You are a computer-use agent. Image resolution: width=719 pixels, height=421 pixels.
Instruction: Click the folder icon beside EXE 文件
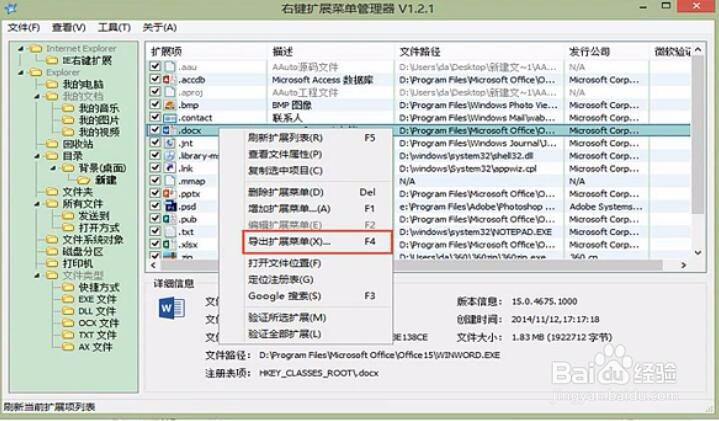click(68, 299)
